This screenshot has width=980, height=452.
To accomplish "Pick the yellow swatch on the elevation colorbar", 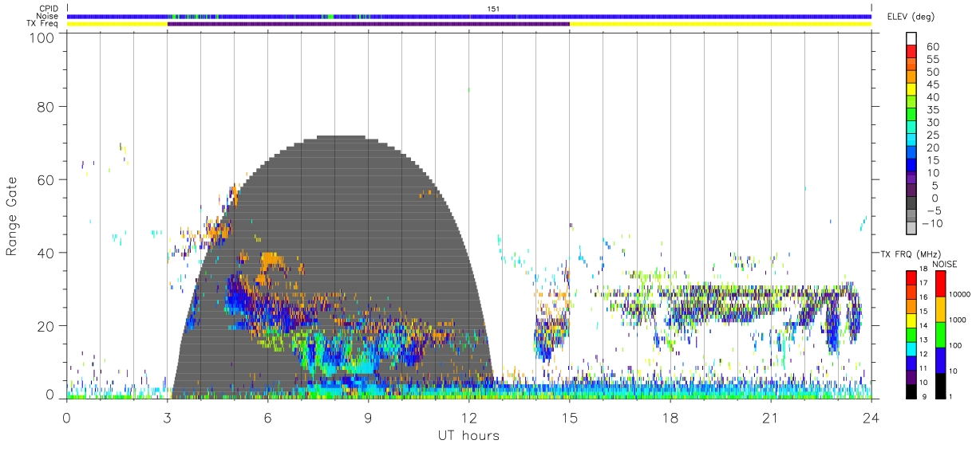I will (911, 89).
